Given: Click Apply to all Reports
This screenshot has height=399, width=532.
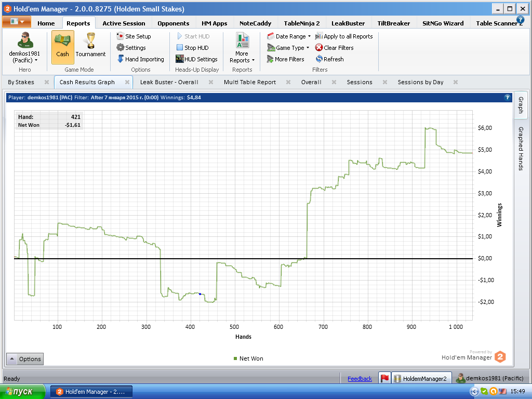Looking at the screenshot, I should point(344,36).
